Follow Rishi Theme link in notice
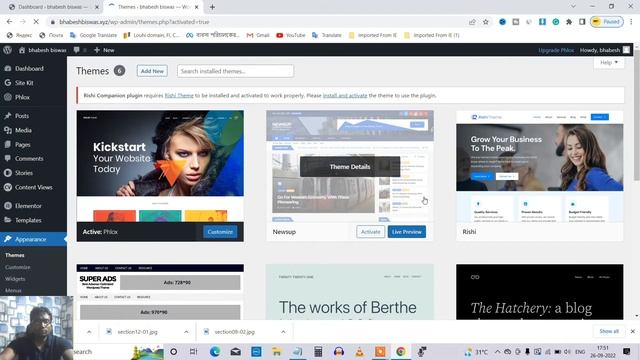Screen dimensions: 640x360 [179, 96]
